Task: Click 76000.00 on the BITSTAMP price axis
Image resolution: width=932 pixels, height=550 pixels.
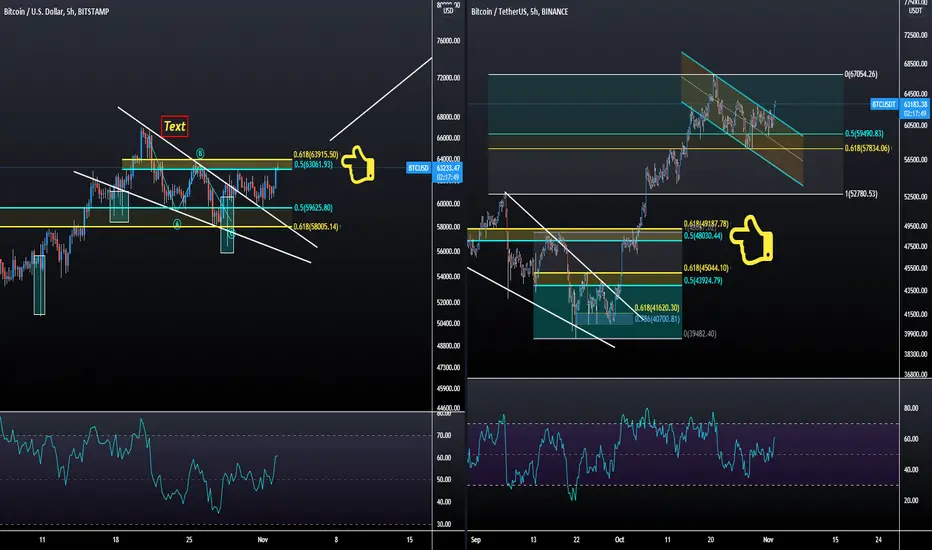Action: [449, 41]
